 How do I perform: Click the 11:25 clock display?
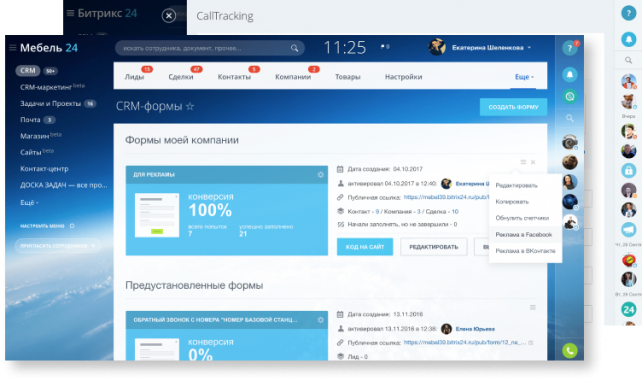pos(345,47)
